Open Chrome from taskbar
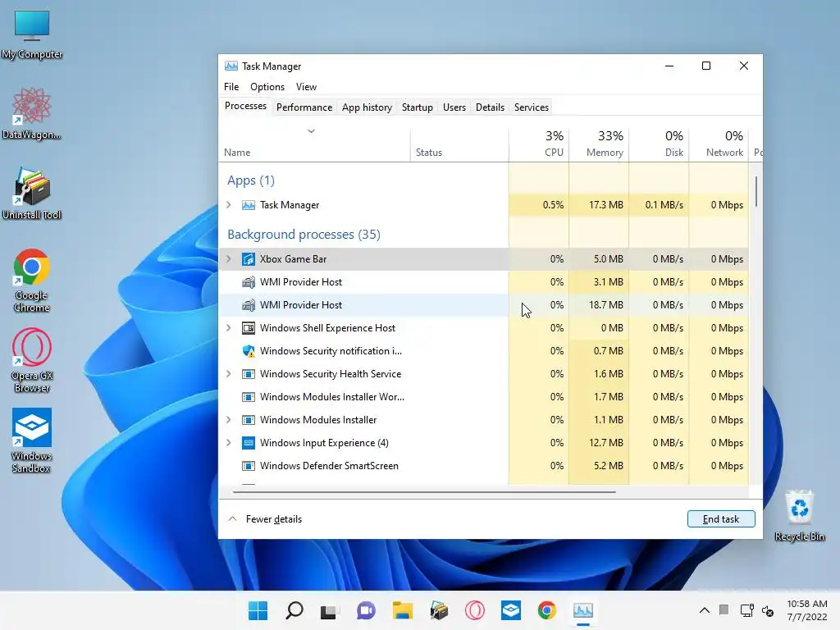This screenshot has height=630, width=840. click(547, 610)
